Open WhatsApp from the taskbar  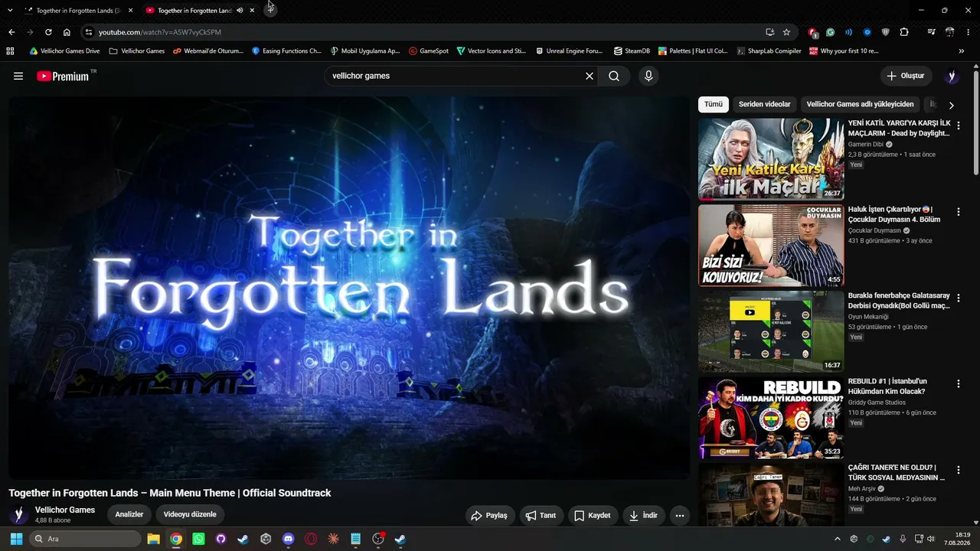(198, 539)
